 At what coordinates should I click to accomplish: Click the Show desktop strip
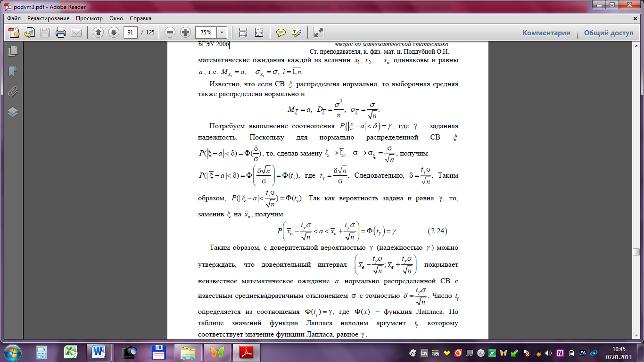641,352
